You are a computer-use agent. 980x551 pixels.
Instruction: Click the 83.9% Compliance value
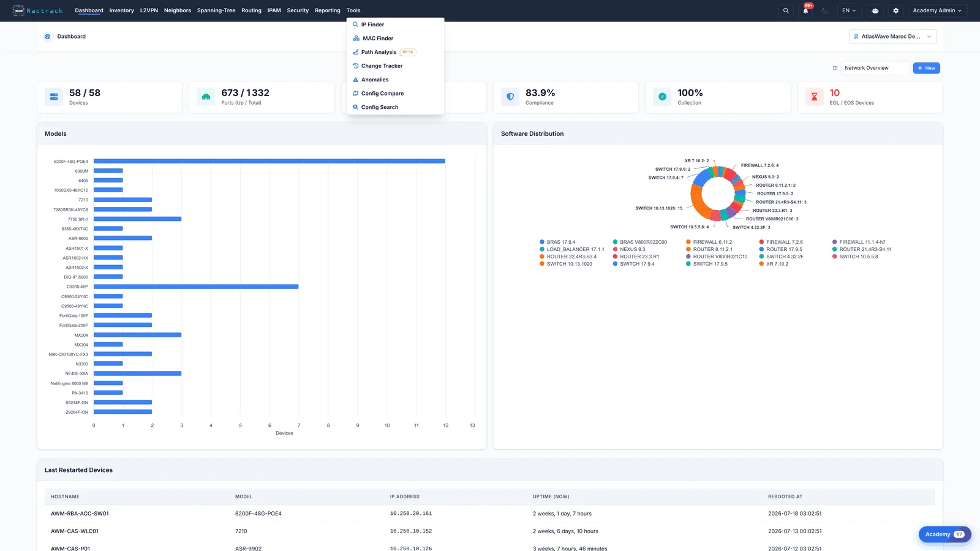540,93
